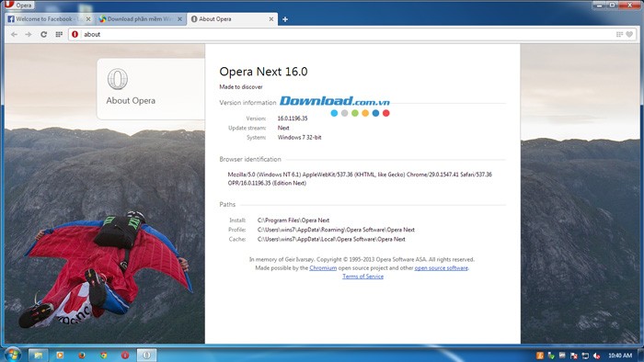Click the taskbar clock showing 10:40 AM
This screenshot has height=362, width=644.
tap(620, 356)
